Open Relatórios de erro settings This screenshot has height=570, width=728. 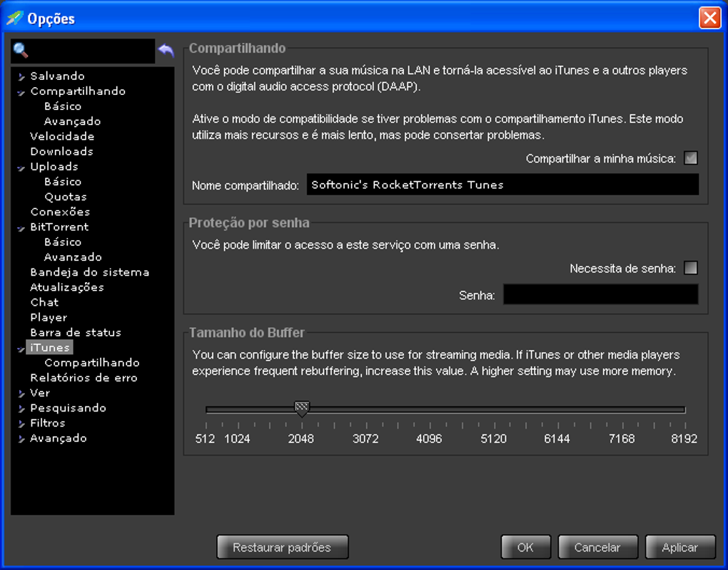point(84,378)
